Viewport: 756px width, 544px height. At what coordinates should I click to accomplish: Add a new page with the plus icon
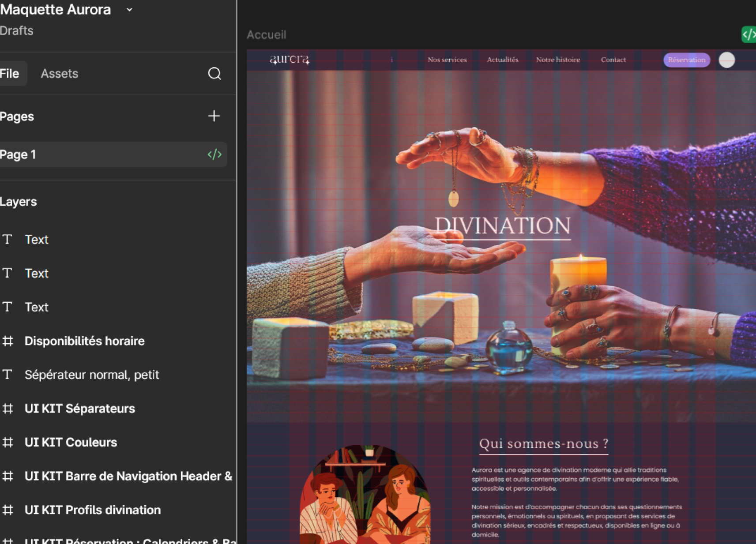(214, 116)
